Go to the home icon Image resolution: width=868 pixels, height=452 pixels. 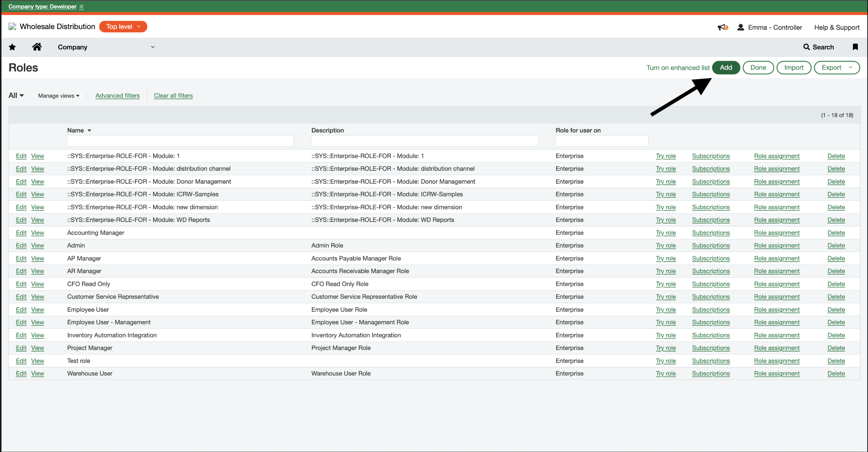coord(37,47)
